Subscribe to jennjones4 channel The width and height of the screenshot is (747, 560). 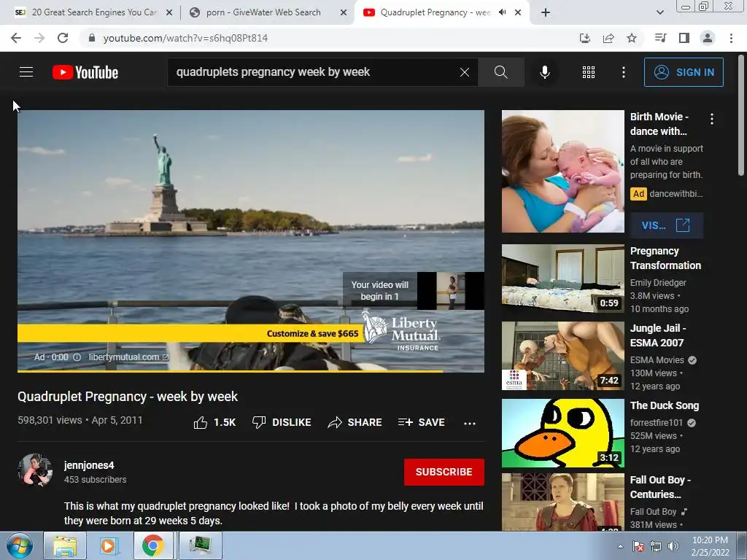click(444, 472)
